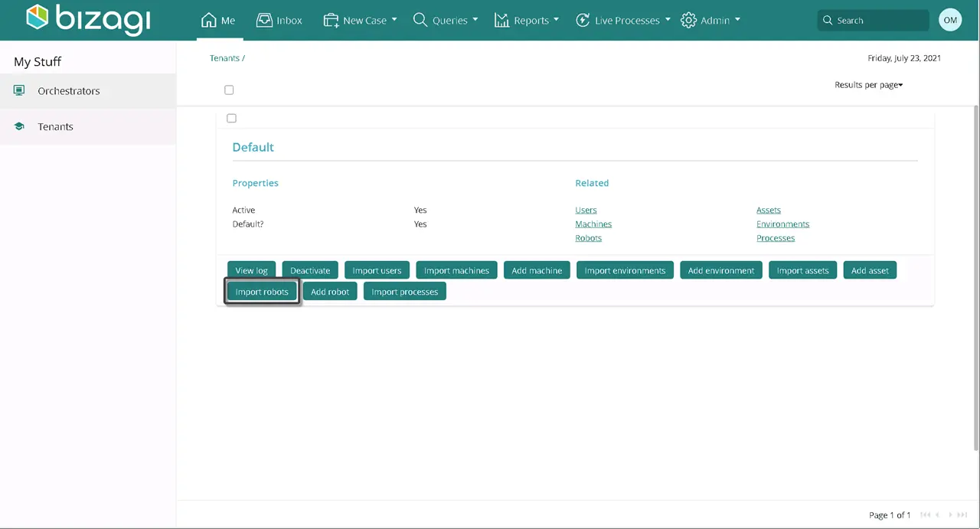Click the Bizagi logo
The image size is (980, 529).
pyautogui.click(x=88, y=20)
